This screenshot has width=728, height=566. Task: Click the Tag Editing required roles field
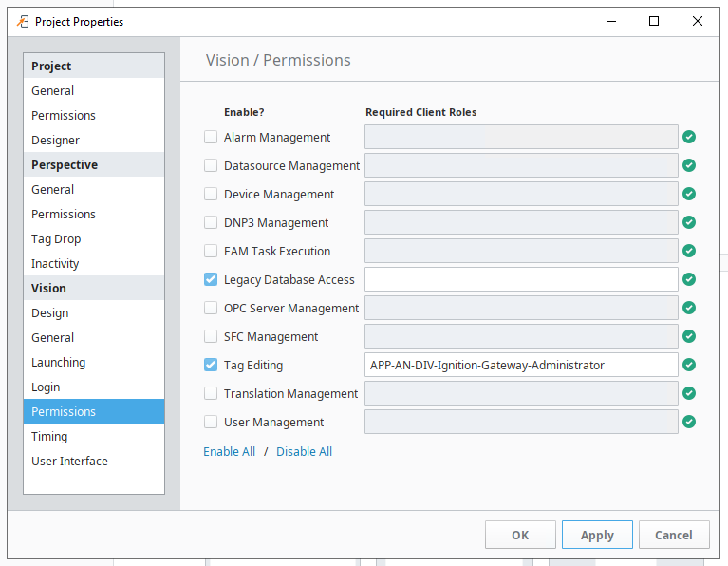coord(520,365)
